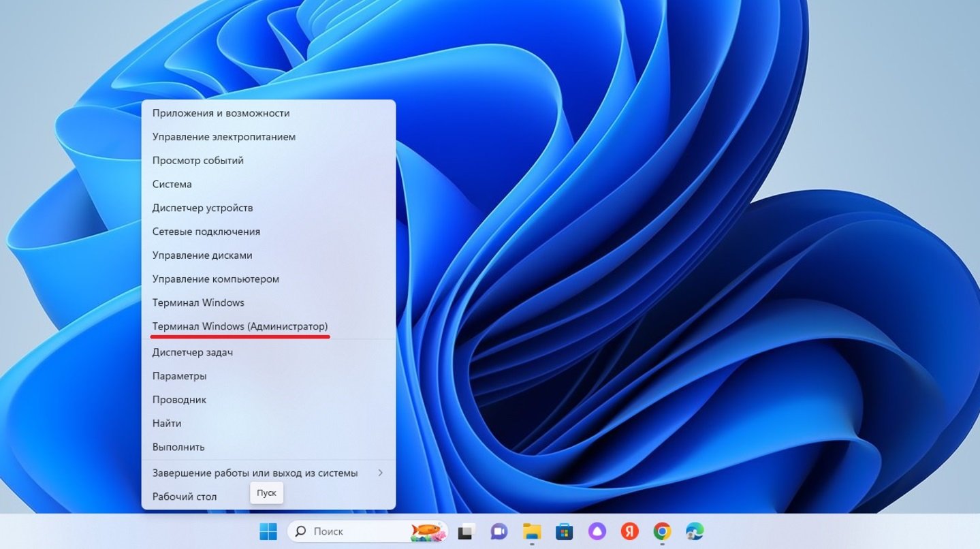Choose the Найти entry
980x549 pixels.
coord(268,423)
